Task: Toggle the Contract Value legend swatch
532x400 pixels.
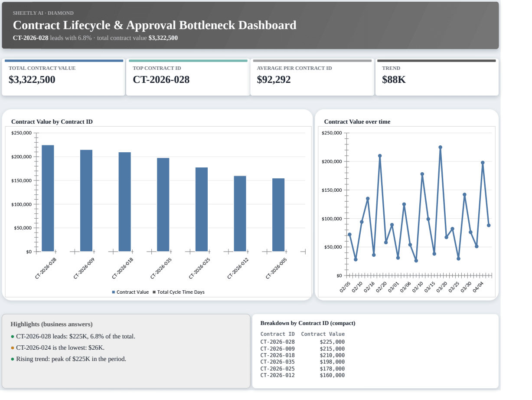Action: point(114,292)
